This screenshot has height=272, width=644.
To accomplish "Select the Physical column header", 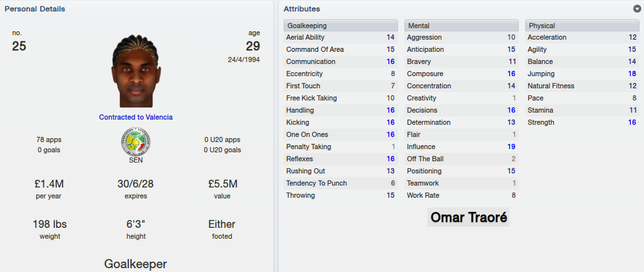I will click(x=582, y=26).
